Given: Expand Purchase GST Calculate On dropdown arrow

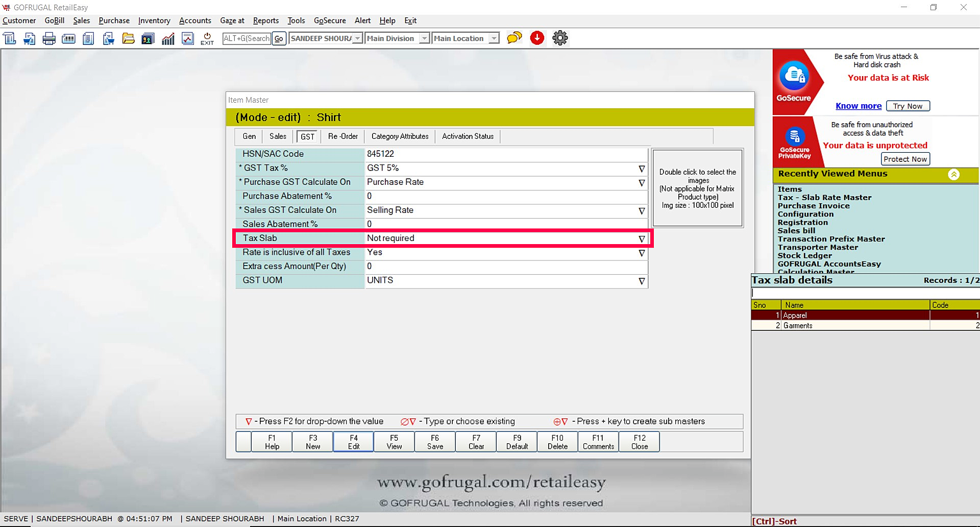Looking at the screenshot, I should click(642, 183).
